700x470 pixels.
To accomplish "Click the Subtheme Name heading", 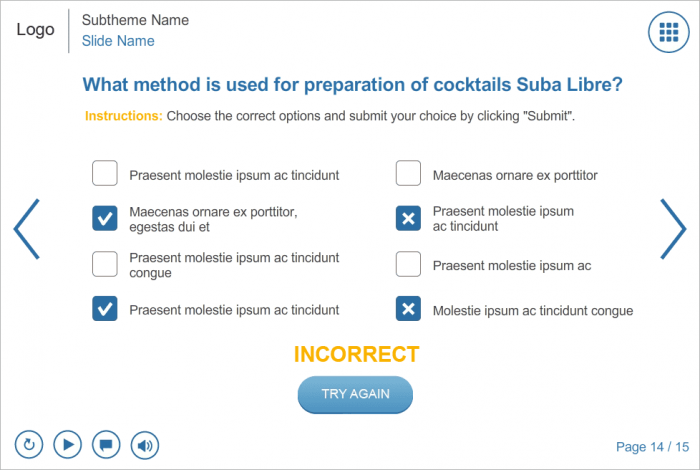I will click(135, 20).
